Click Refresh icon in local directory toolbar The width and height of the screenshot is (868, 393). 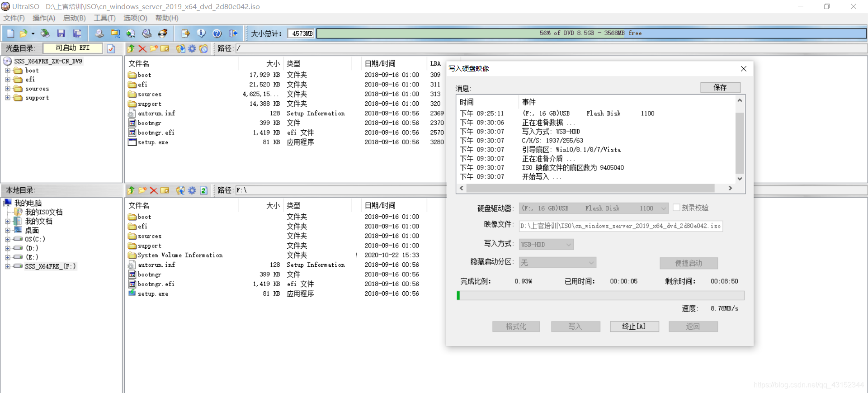tap(203, 190)
